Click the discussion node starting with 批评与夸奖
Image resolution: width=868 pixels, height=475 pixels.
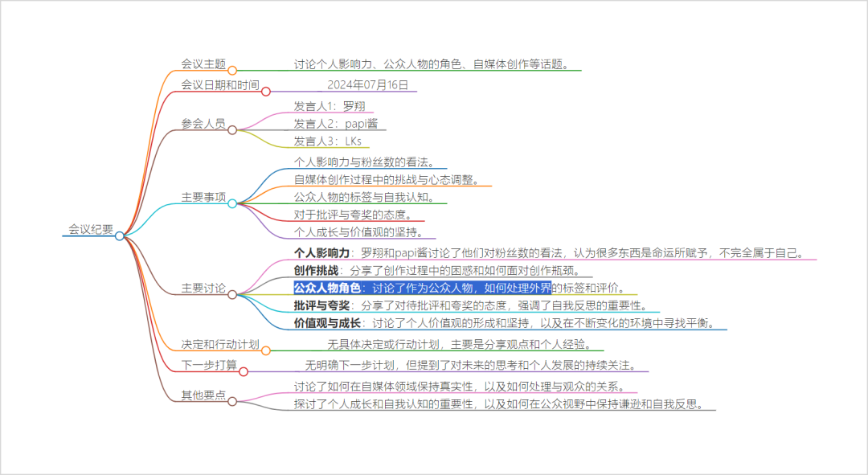pyautogui.click(x=472, y=305)
